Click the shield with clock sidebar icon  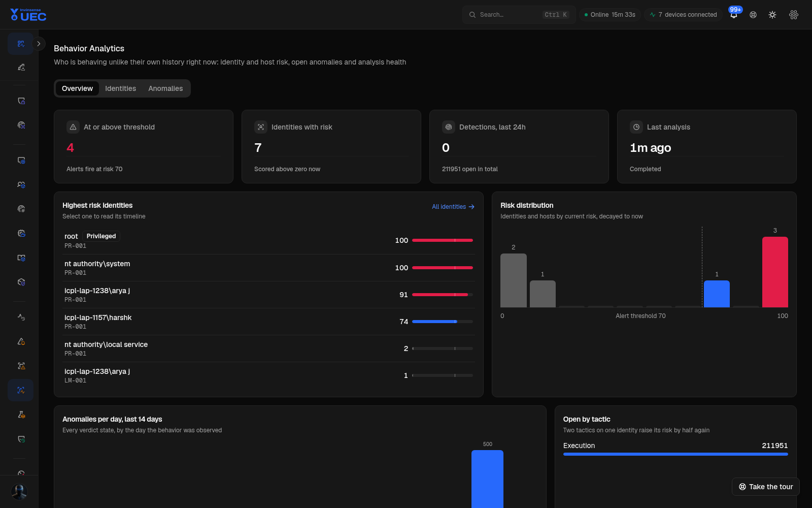(x=21, y=439)
